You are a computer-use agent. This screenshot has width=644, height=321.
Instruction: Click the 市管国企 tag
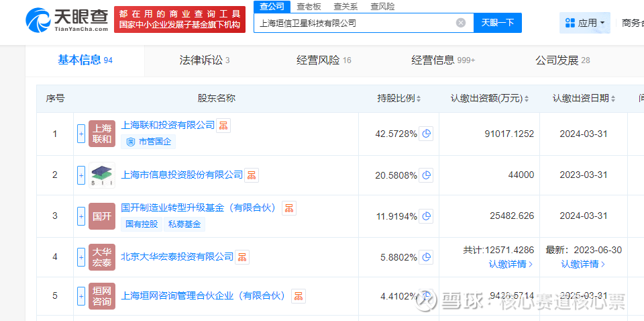[148, 142]
